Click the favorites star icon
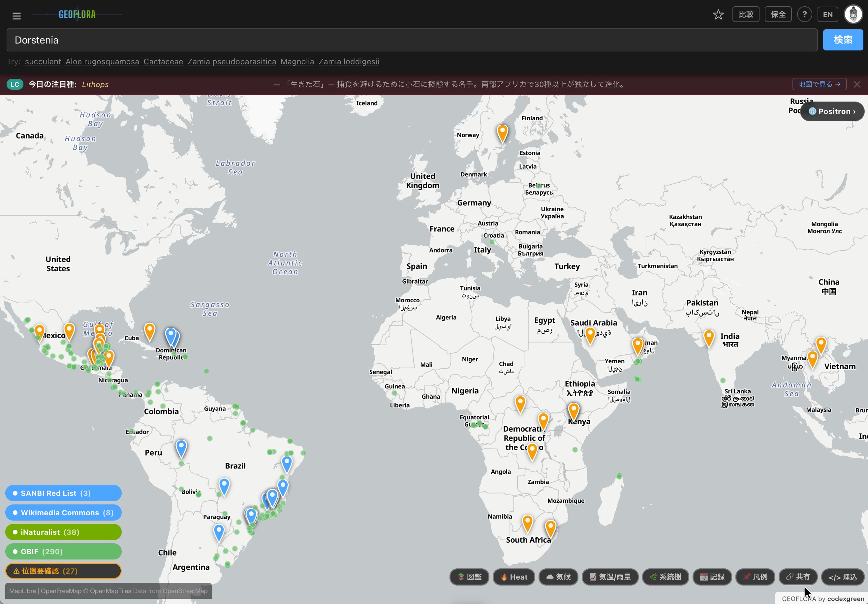 (x=718, y=15)
